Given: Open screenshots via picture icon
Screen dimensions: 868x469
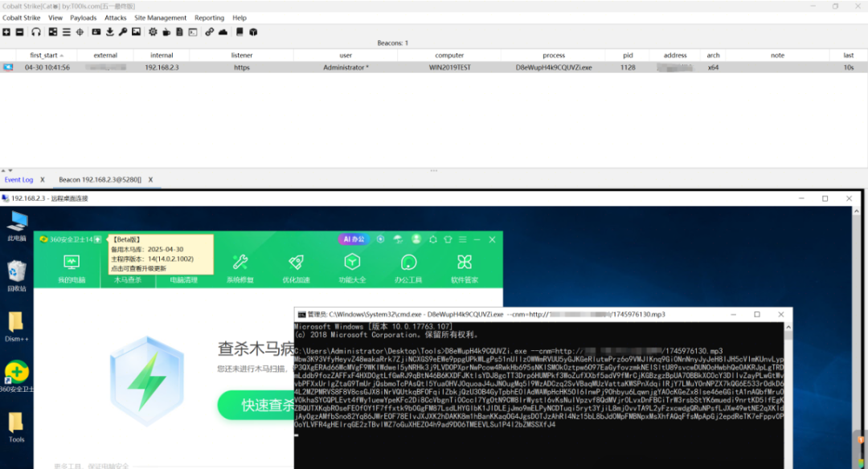Looking at the screenshot, I should click(136, 32).
